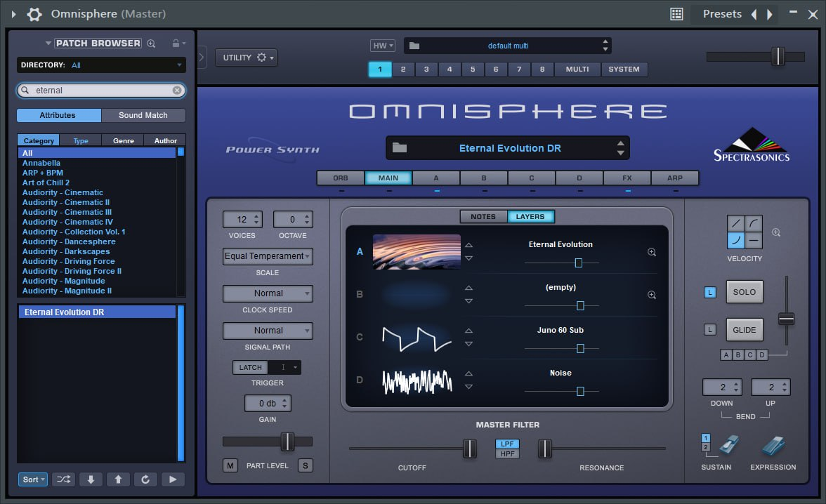Image resolution: width=826 pixels, height=504 pixels.
Task: Open patch folder beside Eternal Evolution DR
Action: [x=399, y=148]
